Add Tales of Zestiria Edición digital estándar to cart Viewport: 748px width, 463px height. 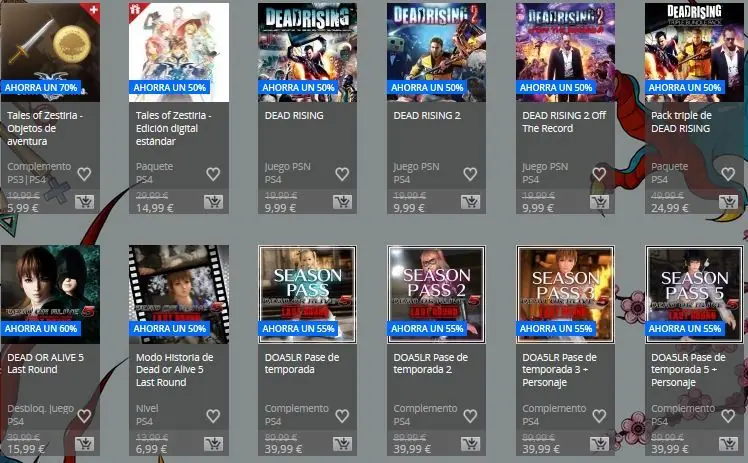(x=213, y=202)
